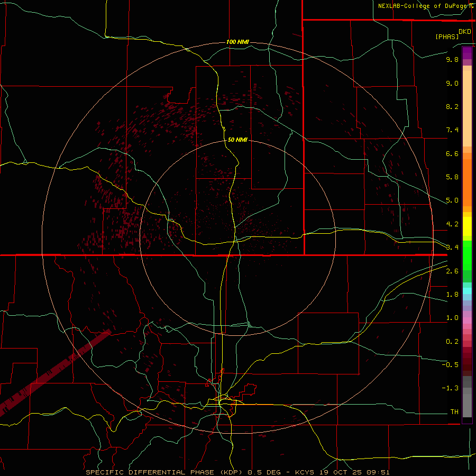Click the 50 NMI range ring label
The image size is (476, 476).
point(237,140)
